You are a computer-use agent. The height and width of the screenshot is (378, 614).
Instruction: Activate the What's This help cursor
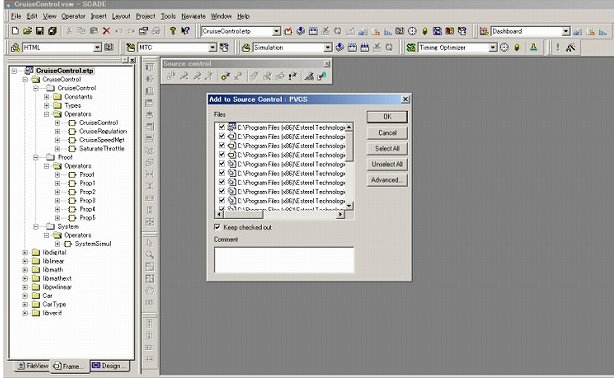[x=185, y=31]
